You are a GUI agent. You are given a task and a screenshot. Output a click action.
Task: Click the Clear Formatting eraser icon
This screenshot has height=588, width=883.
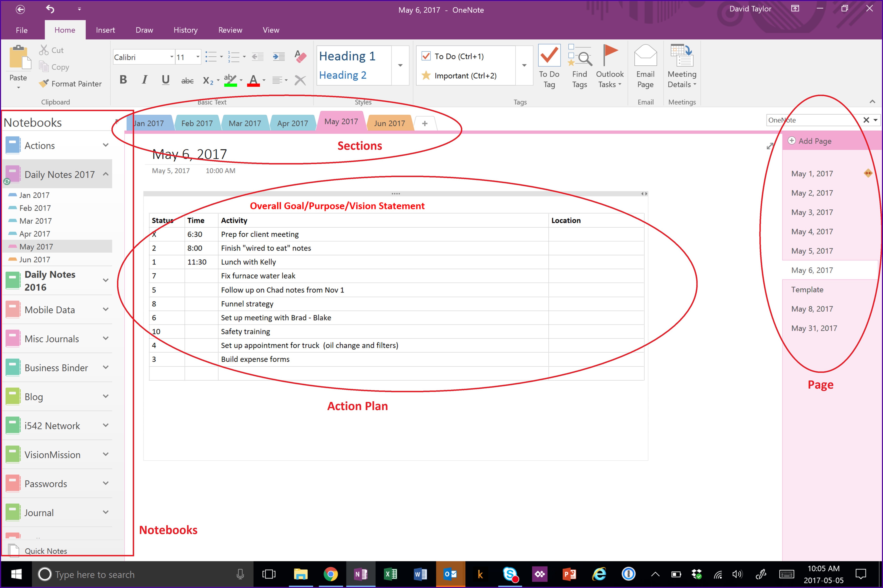tap(300, 56)
